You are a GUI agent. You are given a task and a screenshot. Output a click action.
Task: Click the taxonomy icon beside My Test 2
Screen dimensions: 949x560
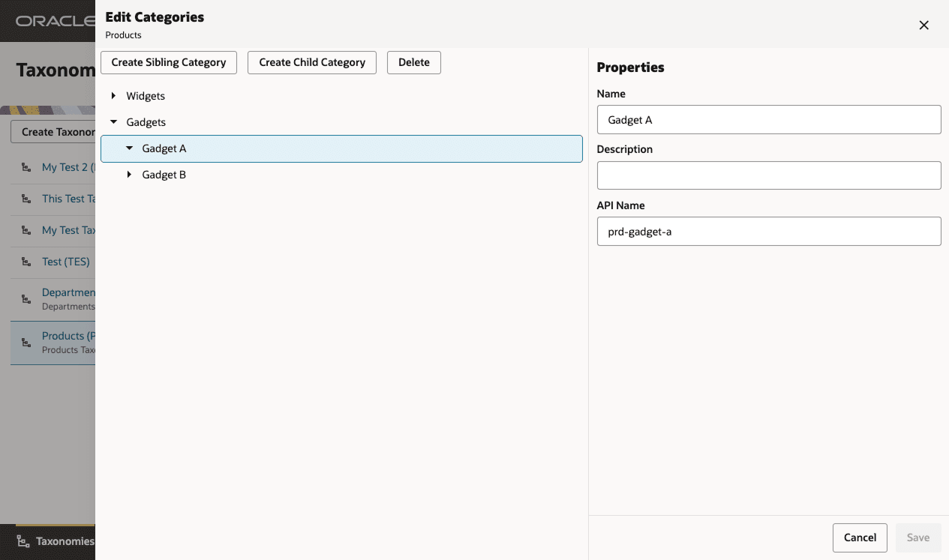click(x=26, y=168)
